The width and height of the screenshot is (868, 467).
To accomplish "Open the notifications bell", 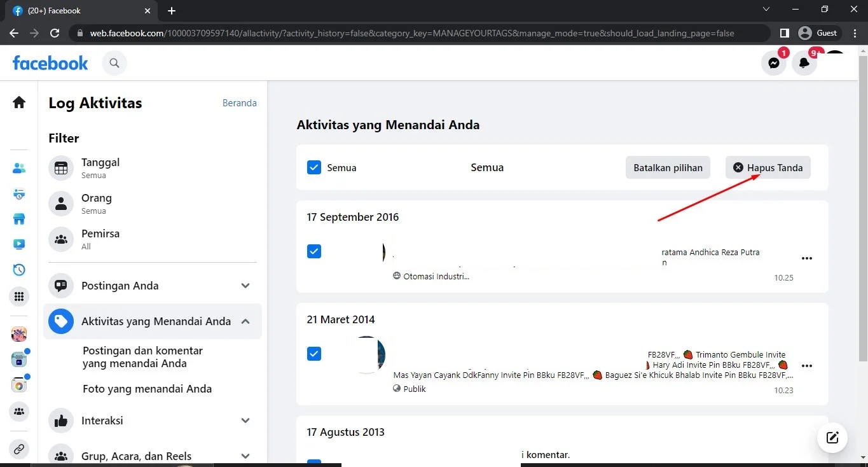I will coord(804,63).
